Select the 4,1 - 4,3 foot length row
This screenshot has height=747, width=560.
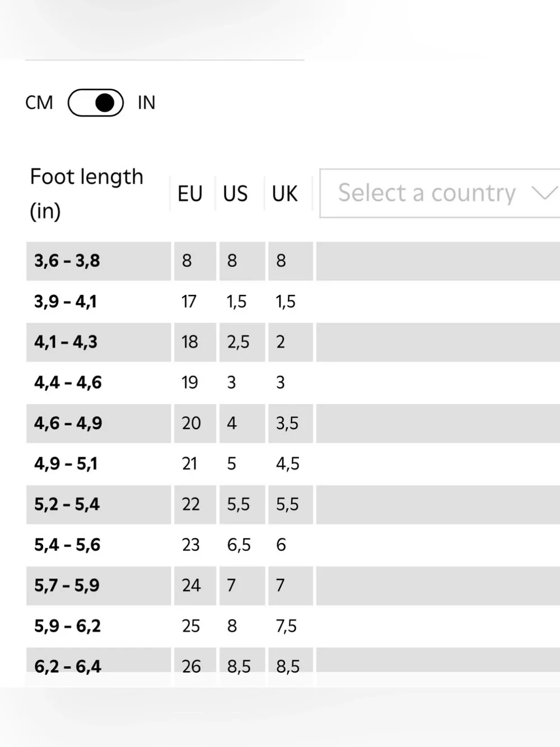293,342
